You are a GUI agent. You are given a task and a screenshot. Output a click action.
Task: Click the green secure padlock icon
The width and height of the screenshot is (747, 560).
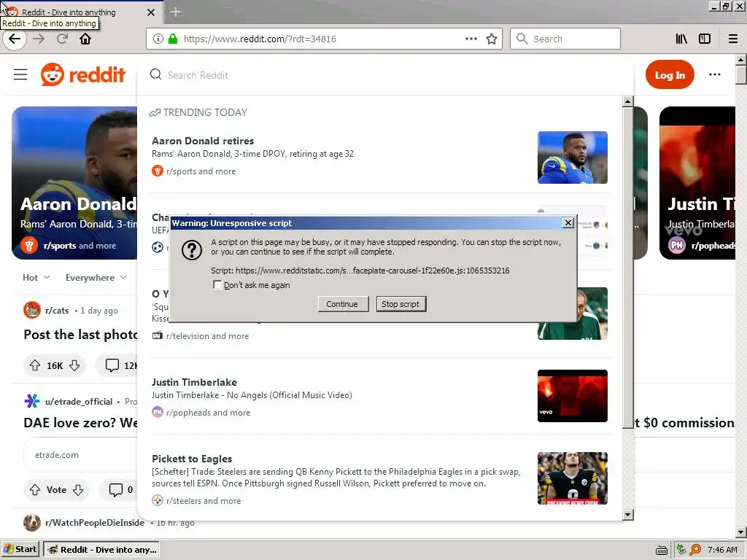pos(173,39)
